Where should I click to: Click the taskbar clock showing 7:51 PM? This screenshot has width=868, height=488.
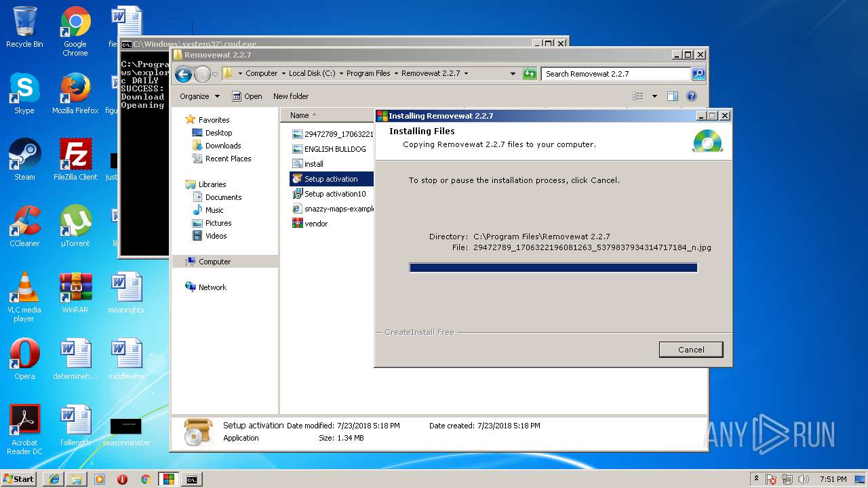(833, 479)
